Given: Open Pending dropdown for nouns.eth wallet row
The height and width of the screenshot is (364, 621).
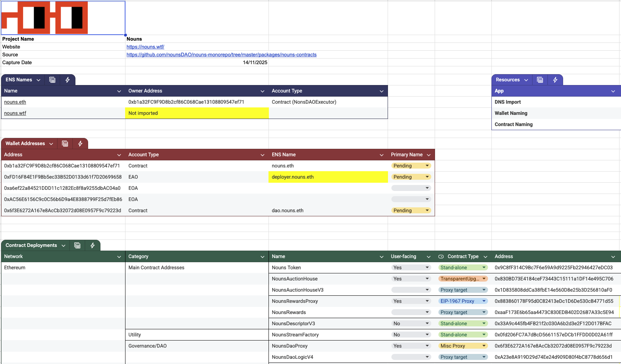Looking at the screenshot, I should point(411,166).
